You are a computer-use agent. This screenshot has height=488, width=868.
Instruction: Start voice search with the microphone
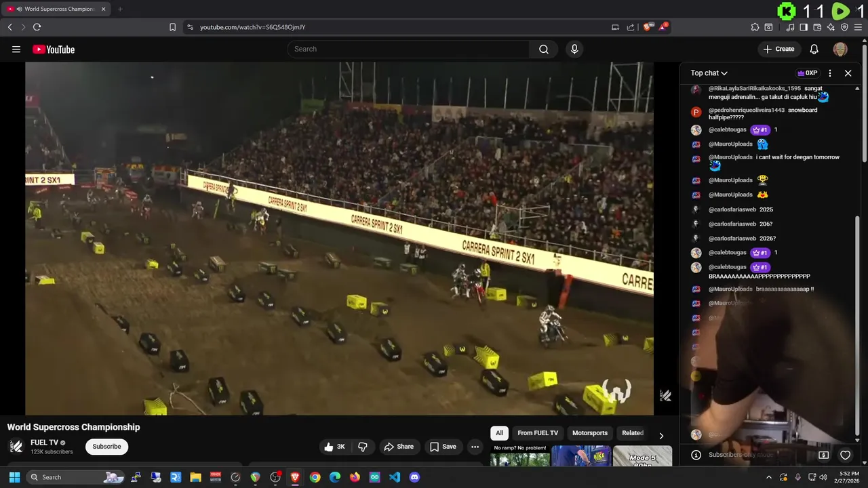click(x=574, y=49)
